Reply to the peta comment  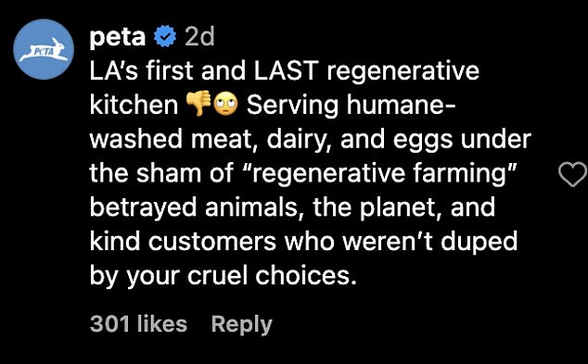pyautogui.click(x=242, y=325)
